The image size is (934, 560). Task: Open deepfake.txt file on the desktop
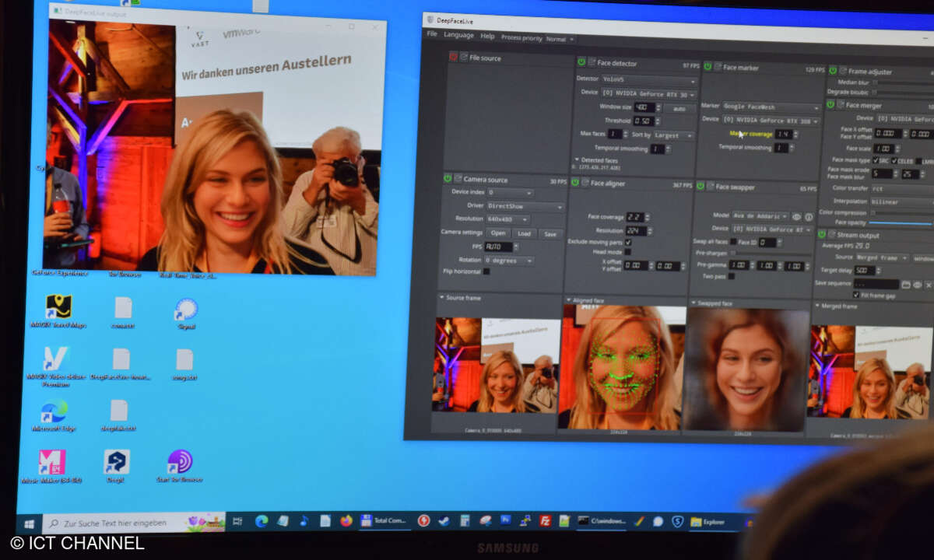(x=118, y=415)
